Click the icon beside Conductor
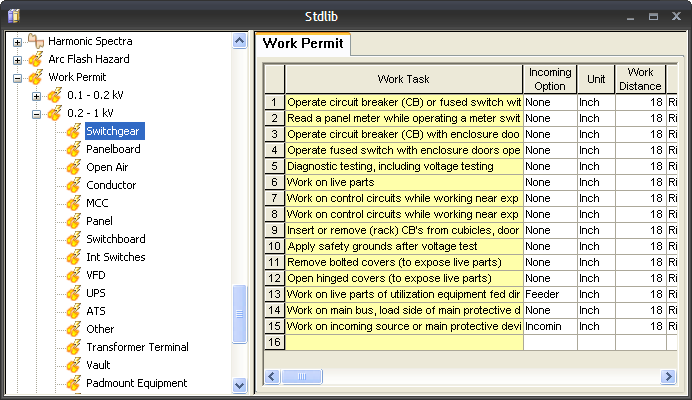This screenshot has width=692, height=400. (x=74, y=185)
